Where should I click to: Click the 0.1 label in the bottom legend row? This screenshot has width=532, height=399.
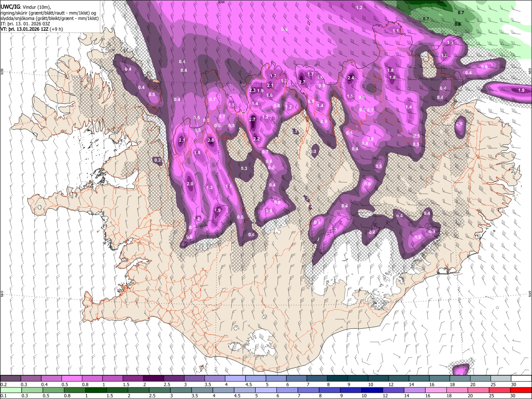point(3,396)
